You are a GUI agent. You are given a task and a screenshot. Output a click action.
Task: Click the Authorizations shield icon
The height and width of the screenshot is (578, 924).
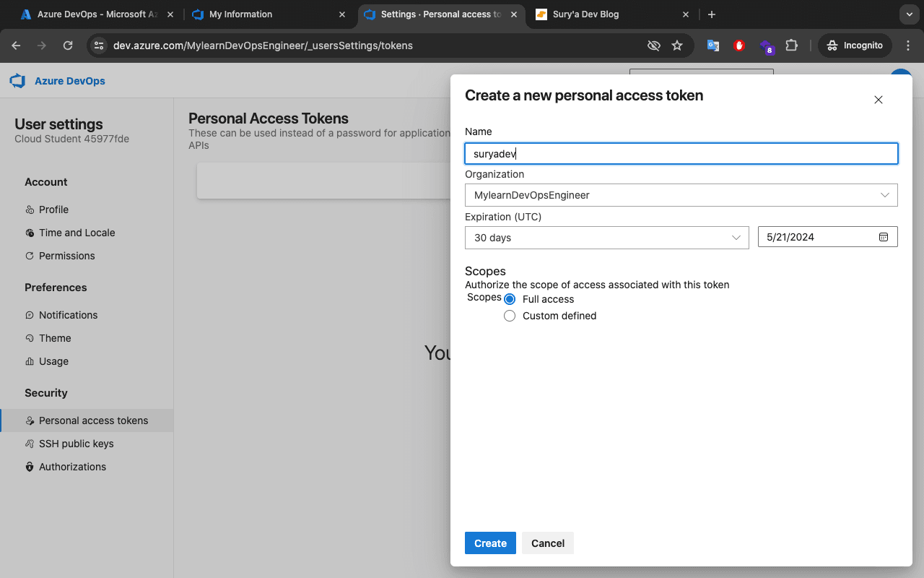click(x=30, y=467)
